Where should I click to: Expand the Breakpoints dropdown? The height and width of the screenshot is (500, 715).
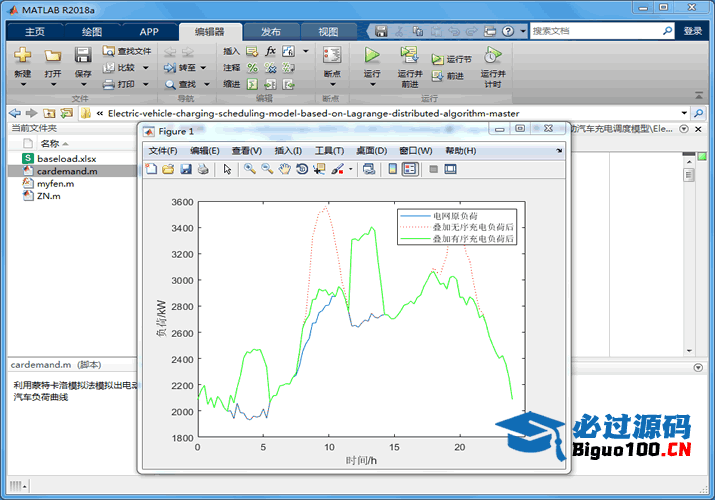(332, 85)
